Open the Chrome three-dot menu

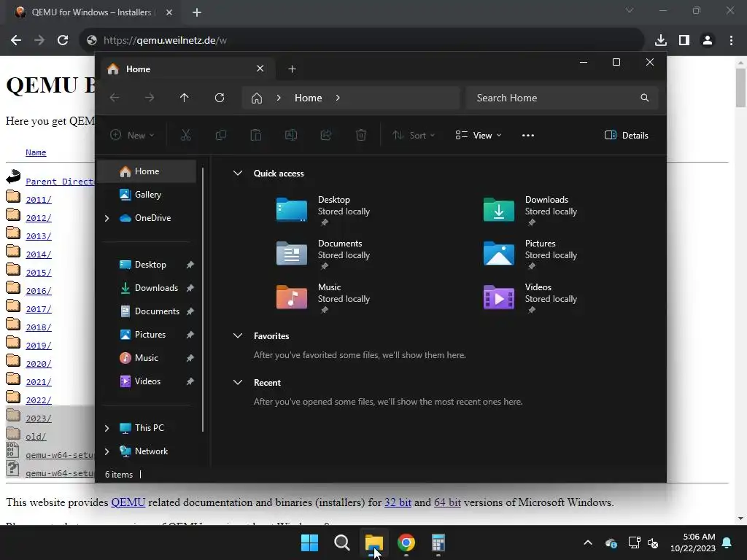coord(731,40)
